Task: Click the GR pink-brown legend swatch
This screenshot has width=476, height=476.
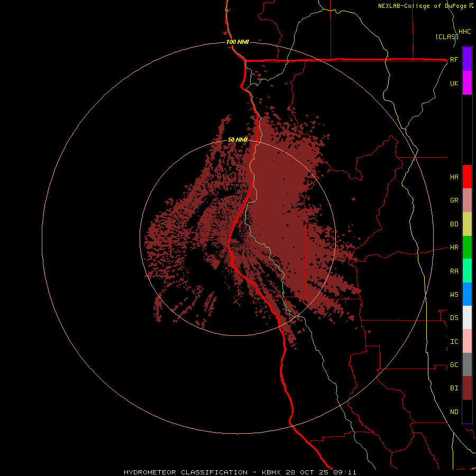Action: click(467, 200)
